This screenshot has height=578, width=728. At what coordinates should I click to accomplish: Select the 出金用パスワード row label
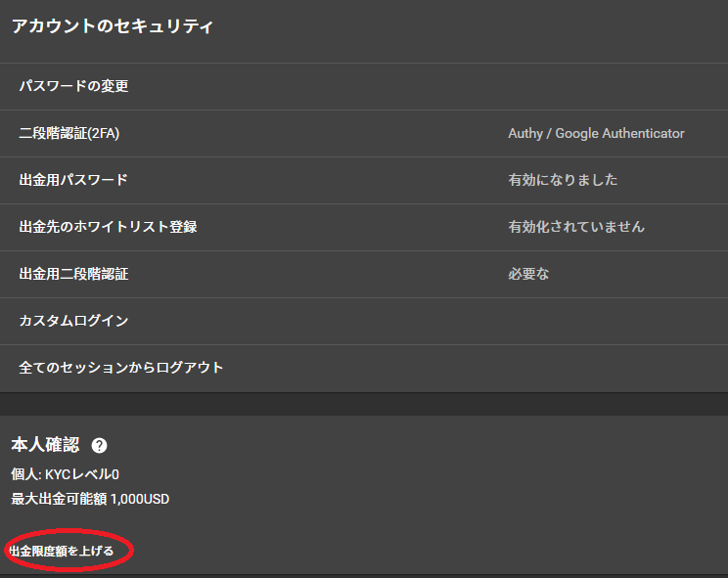click(x=73, y=180)
